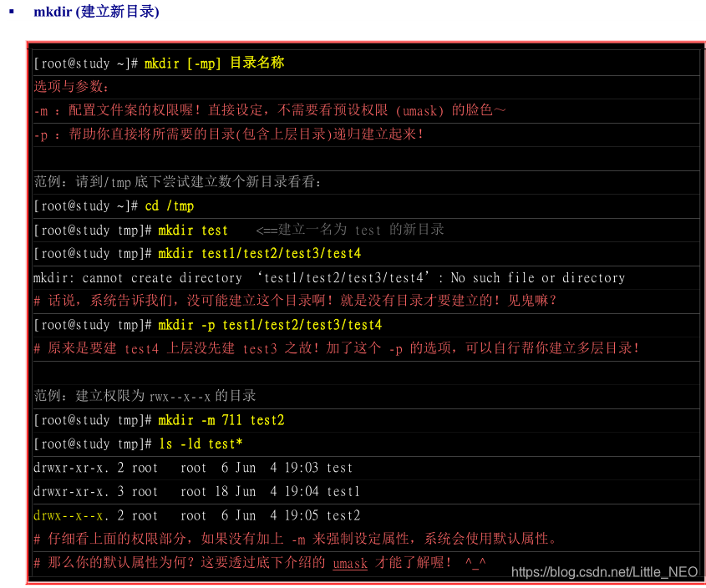Click the 'mkdir -m 711 test2' command
The height and width of the screenshot is (588, 706).
pos(221,420)
